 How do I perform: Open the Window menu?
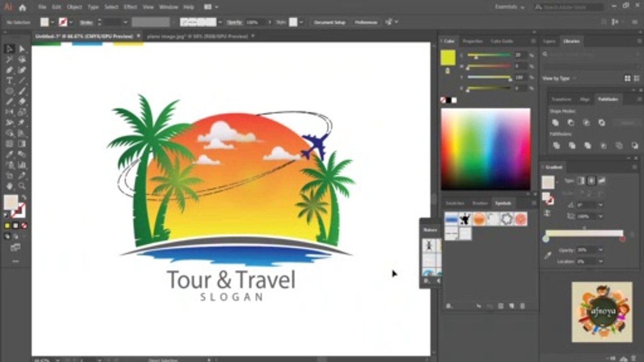169,7
